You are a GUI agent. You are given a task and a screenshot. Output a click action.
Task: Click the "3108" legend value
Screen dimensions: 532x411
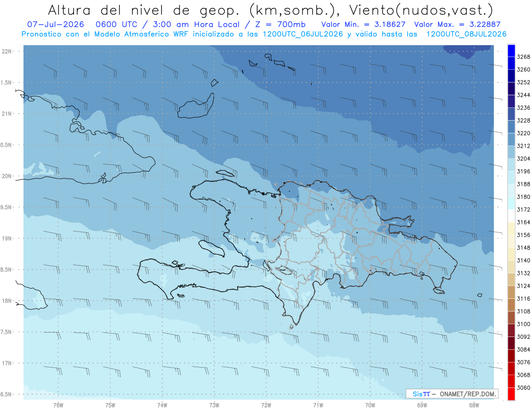[x=524, y=311]
